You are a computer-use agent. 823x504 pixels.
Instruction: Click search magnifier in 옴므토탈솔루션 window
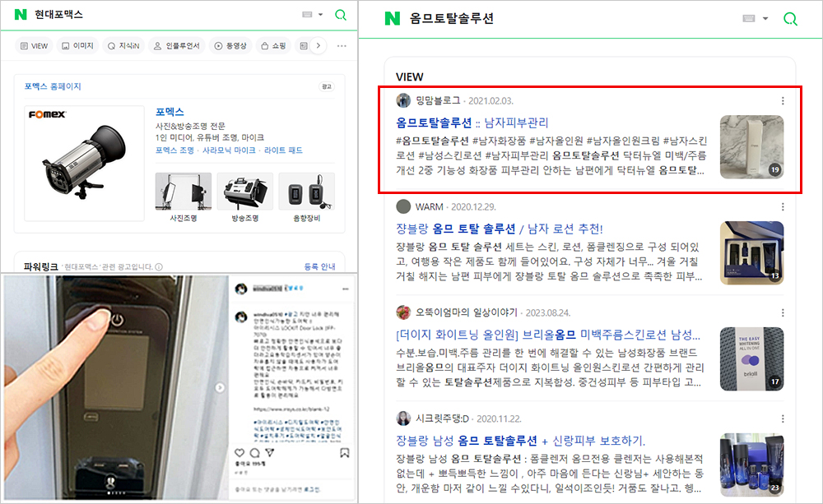(790, 19)
